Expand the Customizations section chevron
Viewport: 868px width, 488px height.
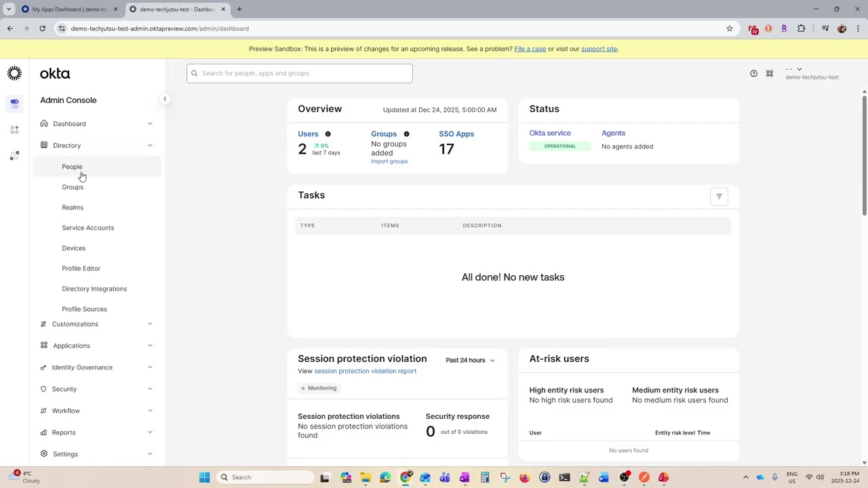(x=150, y=324)
